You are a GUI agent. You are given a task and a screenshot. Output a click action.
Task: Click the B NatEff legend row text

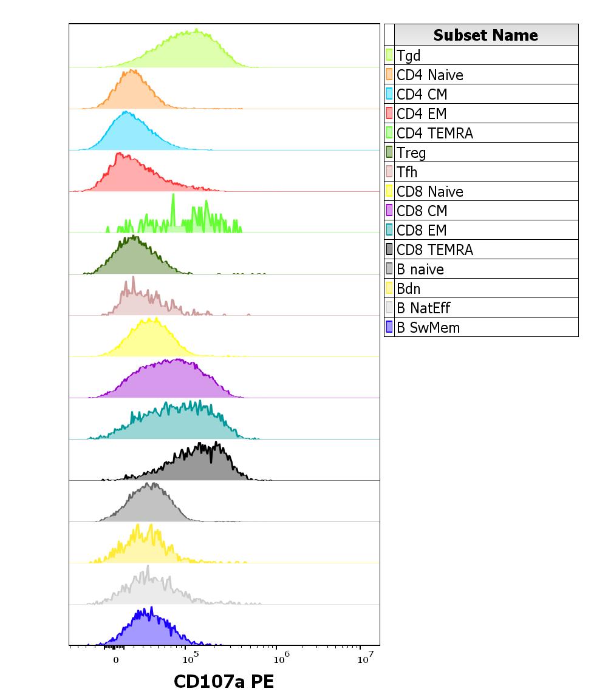coord(423,308)
